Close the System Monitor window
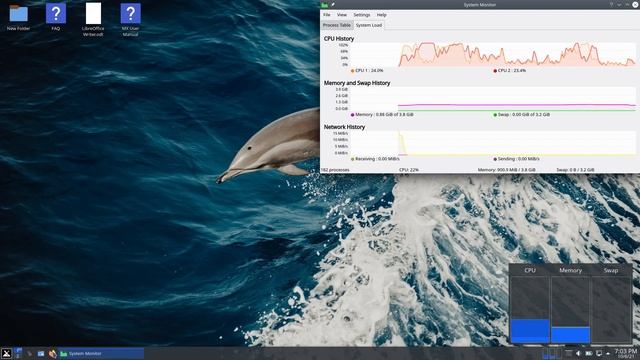 point(635,4)
